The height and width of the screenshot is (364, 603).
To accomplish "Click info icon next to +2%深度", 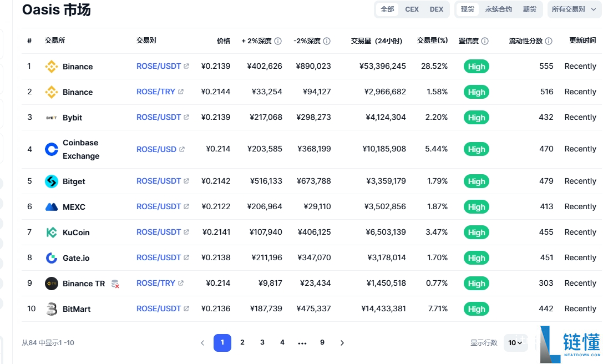I will [278, 41].
